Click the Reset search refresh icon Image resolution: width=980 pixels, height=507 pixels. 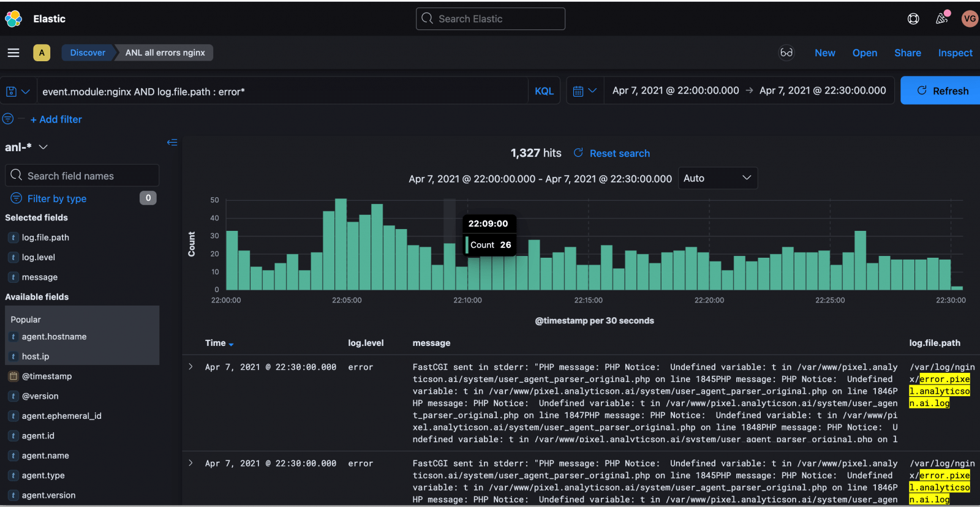click(578, 152)
